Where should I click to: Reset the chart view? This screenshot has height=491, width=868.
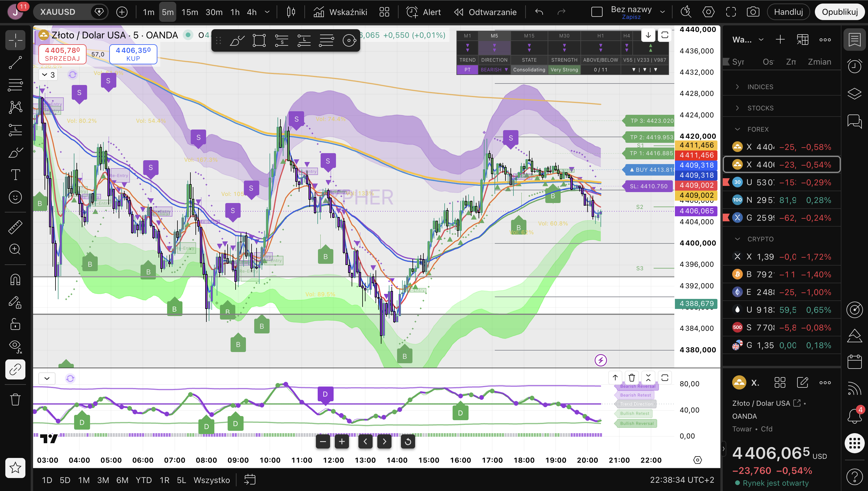coord(408,441)
